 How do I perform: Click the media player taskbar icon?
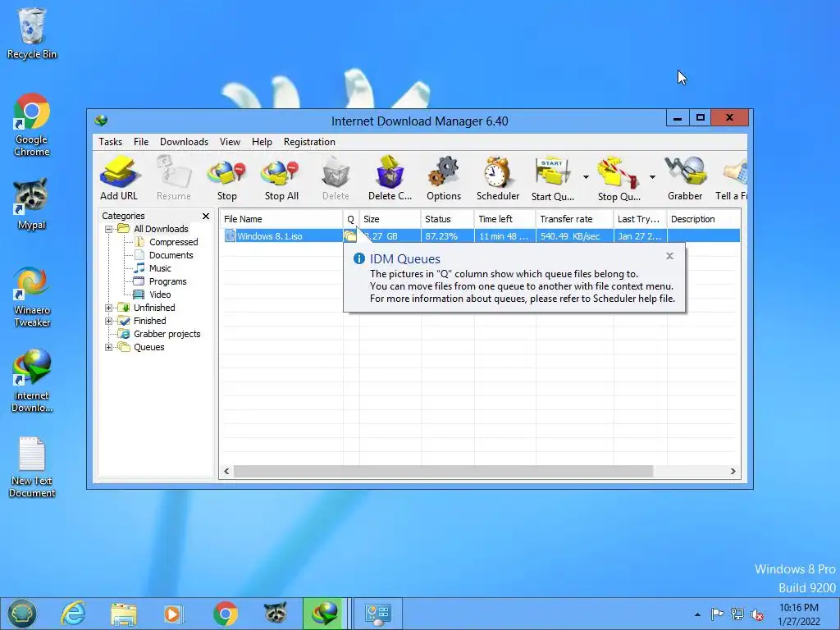(174, 614)
